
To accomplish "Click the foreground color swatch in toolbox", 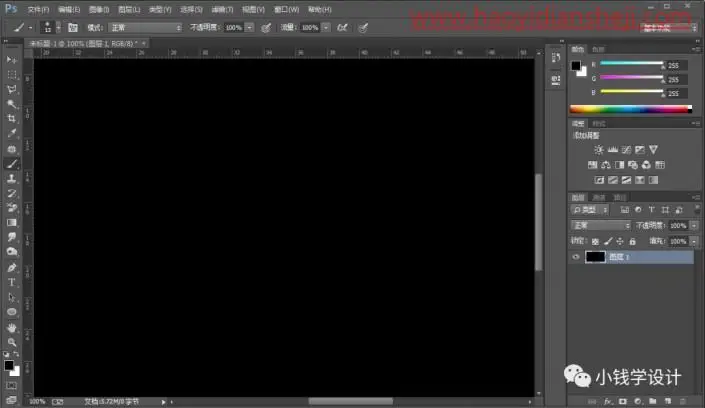I will pos(9,365).
